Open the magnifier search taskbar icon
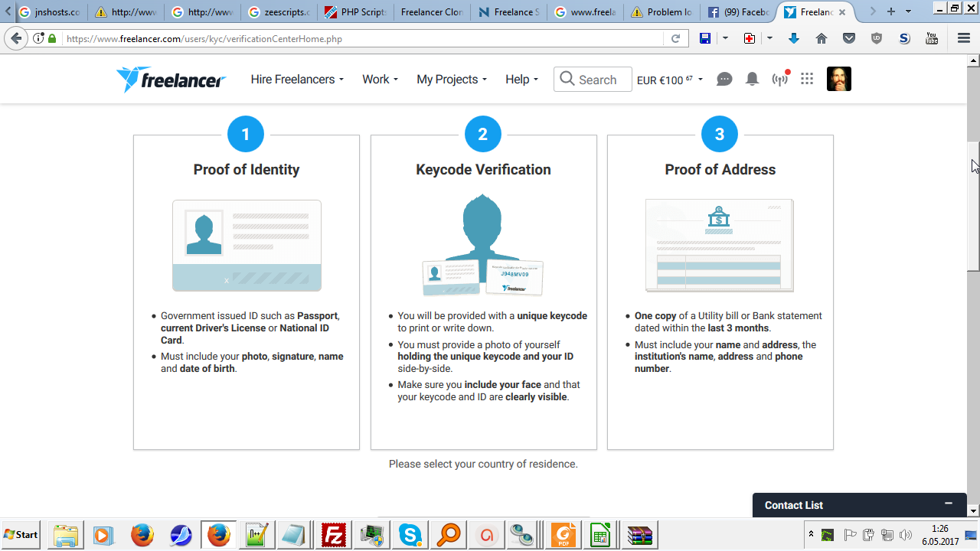The height and width of the screenshot is (551, 980). (x=449, y=535)
